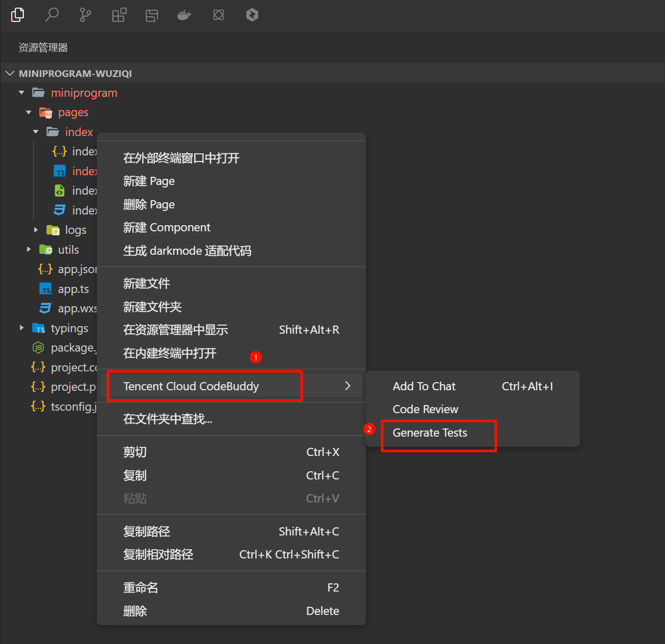This screenshot has width=665, height=644.
Task: Click Add To Chat menu entry
Action: pyautogui.click(x=424, y=386)
